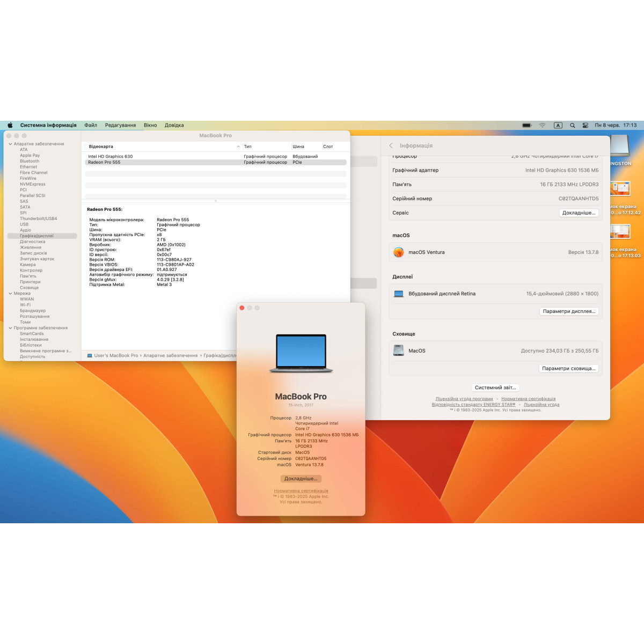Select Аудіо in the sidebar
The width and height of the screenshot is (644, 644).
tap(25, 230)
